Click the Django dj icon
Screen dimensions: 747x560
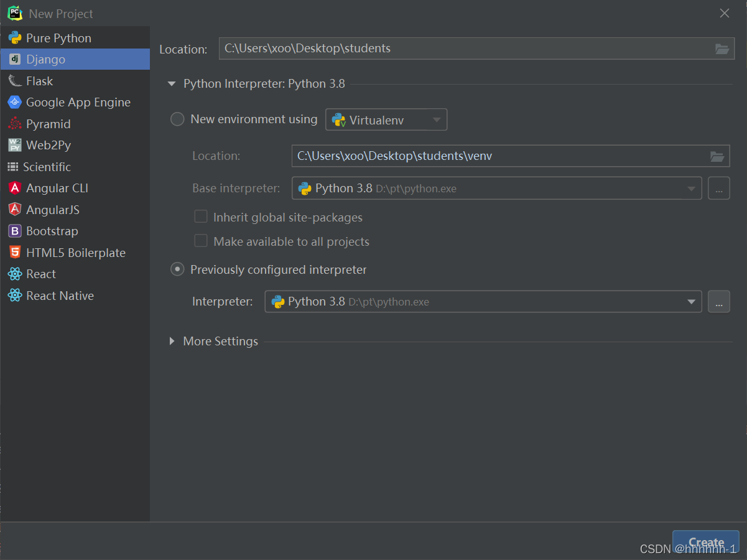tap(15, 59)
